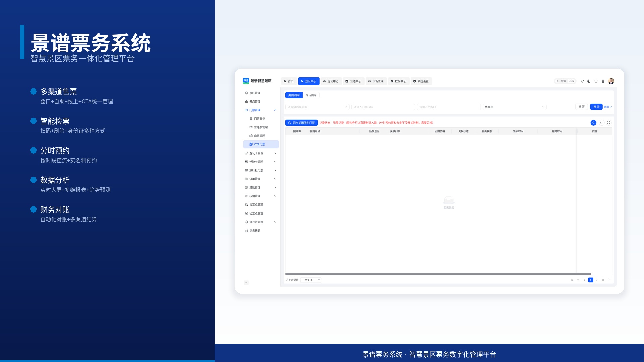The width and height of the screenshot is (644, 362).
Task: Click the last page pagination icon
Action: point(609,280)
